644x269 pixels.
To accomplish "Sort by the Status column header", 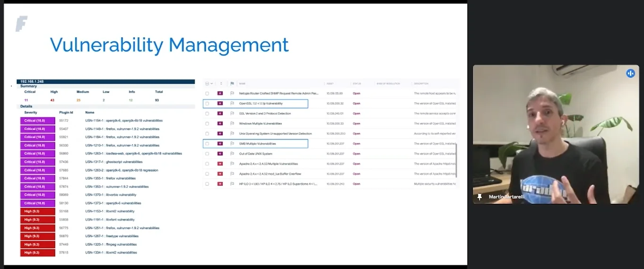I will coord(357,84).
